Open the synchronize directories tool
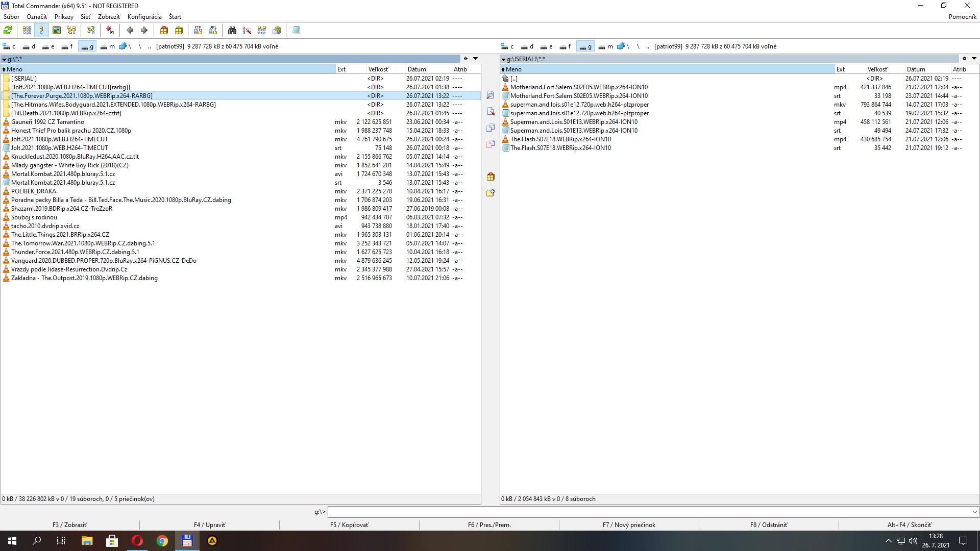The width and height of the screenshot is (980, 551). pos(262,31)
